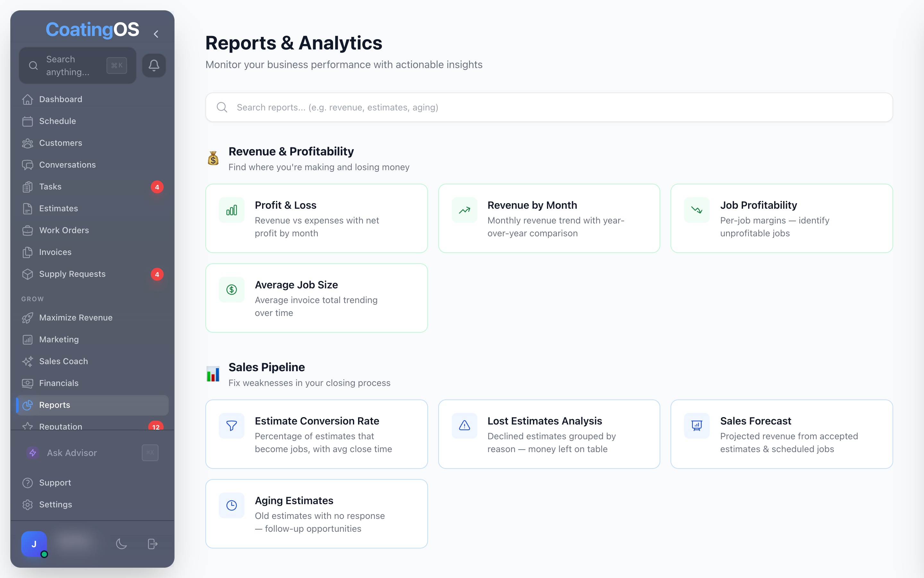Open Schedule from the sidebar
The image size is (924, 578).
coord(92,121)
